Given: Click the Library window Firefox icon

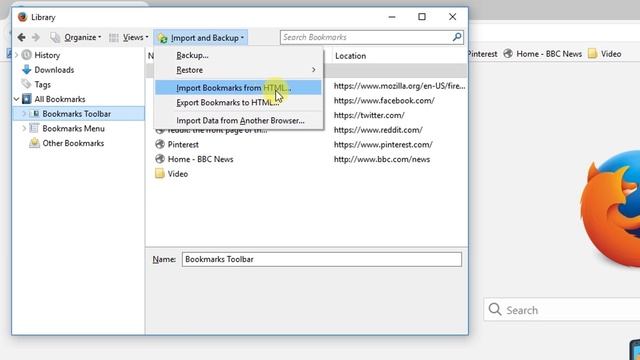Looking at the screenshot, I should 22,17.
